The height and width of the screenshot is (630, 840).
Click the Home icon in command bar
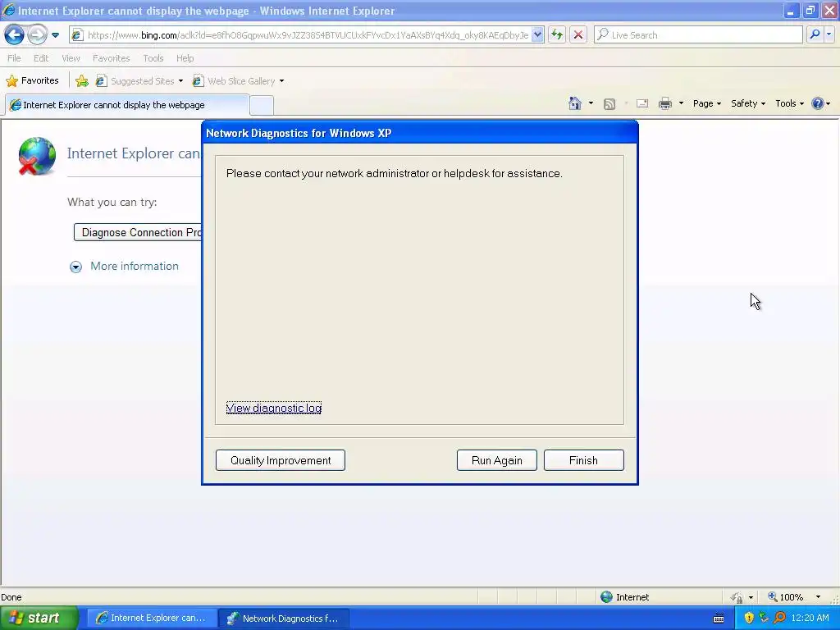575,103
